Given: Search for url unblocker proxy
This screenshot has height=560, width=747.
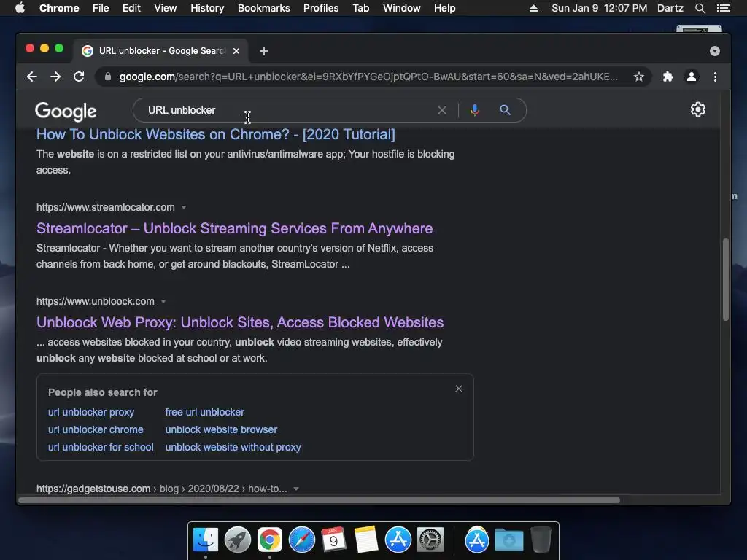Looking at the screenshot, I should [91, 413].
